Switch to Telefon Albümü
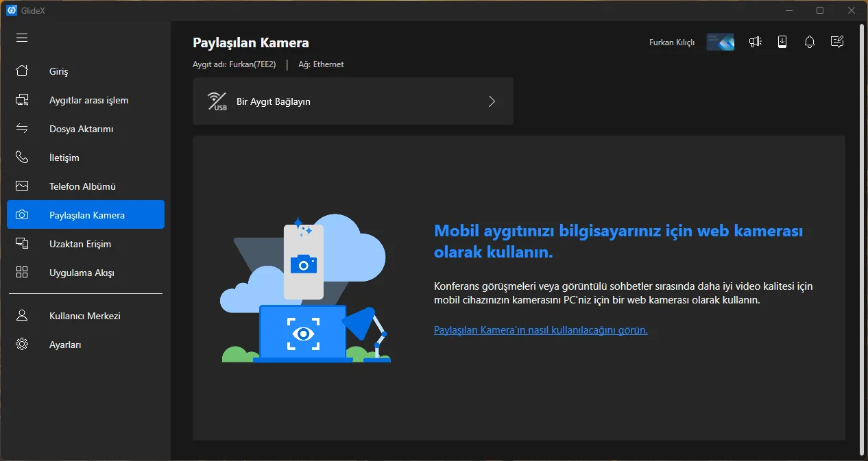The width and height of the screenshot is (868, 461). coord(82,186)
